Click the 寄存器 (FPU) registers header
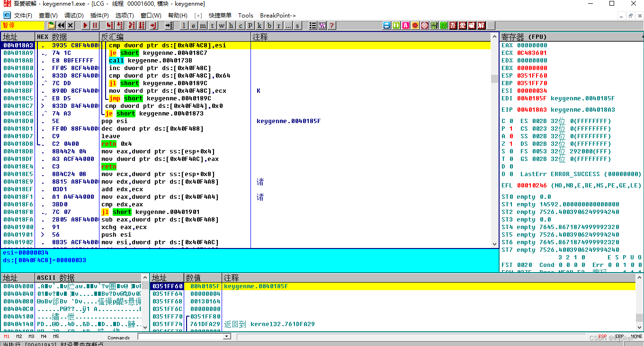 tap(570, 36)
